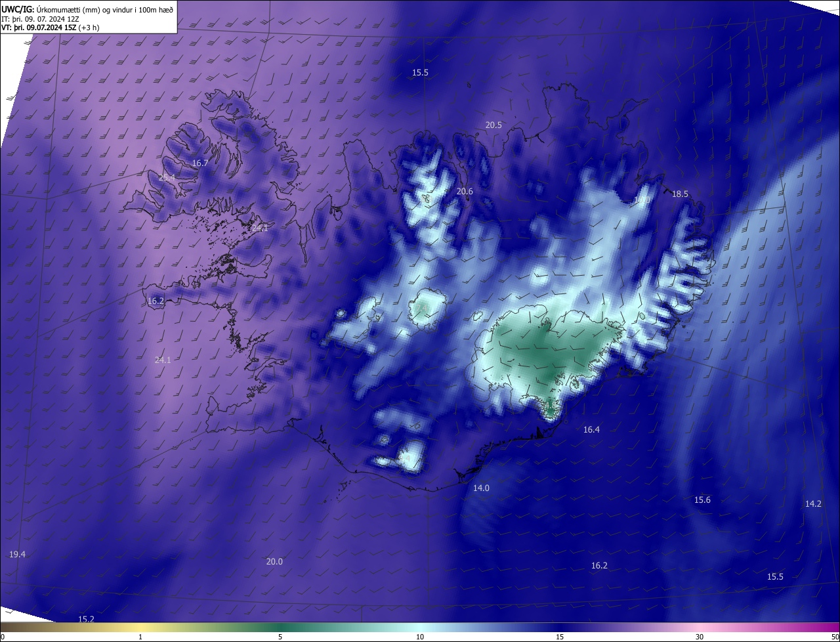
Task: Click the 15.2 value above the color bar
Action: [x=86, y=619]
